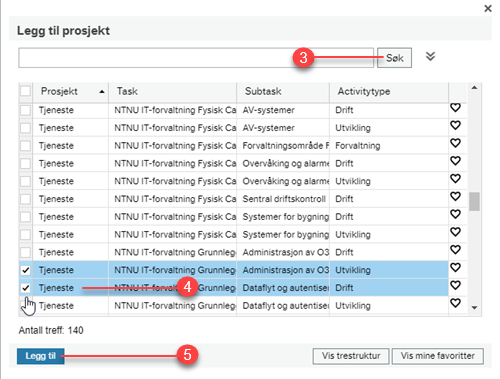
Task: Click Drift cell in highlighted Dataflyt row
Action: coord(389,288)
